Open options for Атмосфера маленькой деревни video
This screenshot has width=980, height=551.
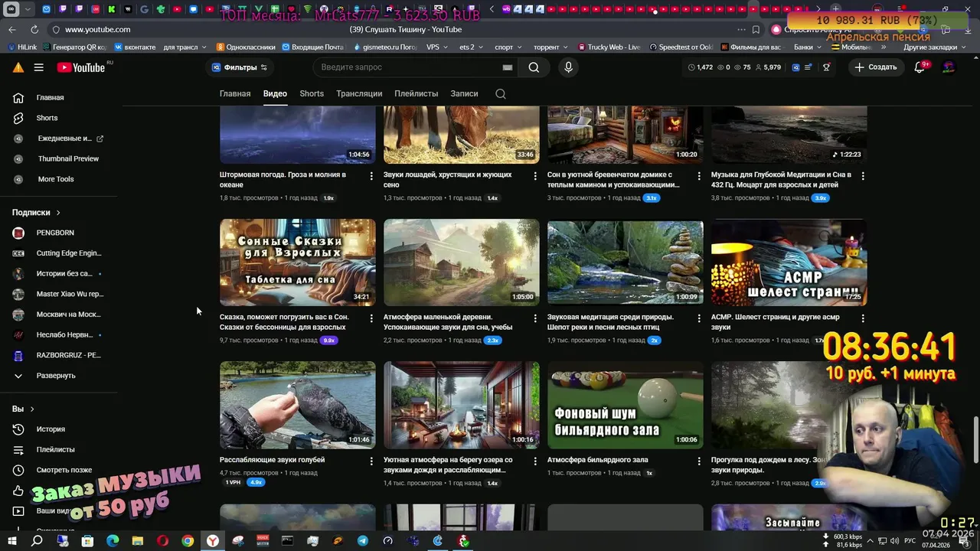pos(535,318)
